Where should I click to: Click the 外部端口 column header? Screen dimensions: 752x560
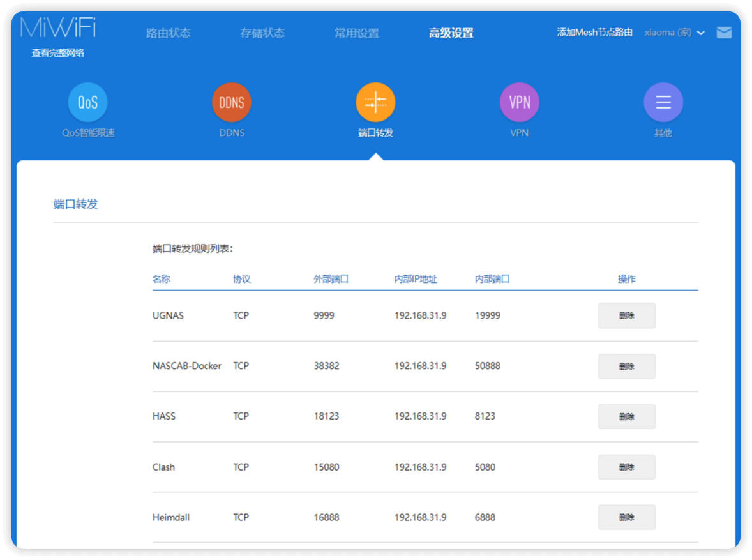331,279
